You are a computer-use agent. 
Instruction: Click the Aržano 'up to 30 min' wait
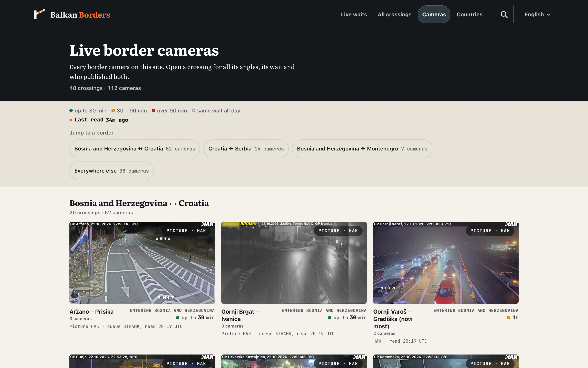pos(195,318)
